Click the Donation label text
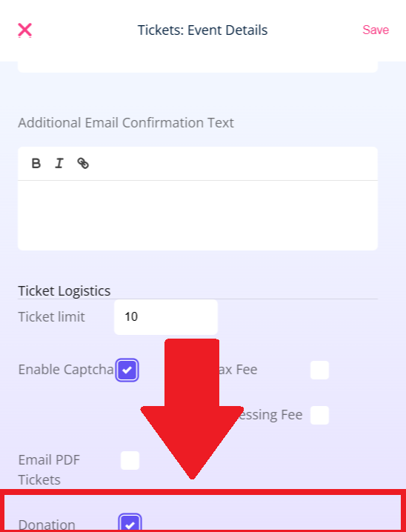Image resolution: width=406 pixels, height=532 pixels. pyautogui.click(x=47, y=525)
